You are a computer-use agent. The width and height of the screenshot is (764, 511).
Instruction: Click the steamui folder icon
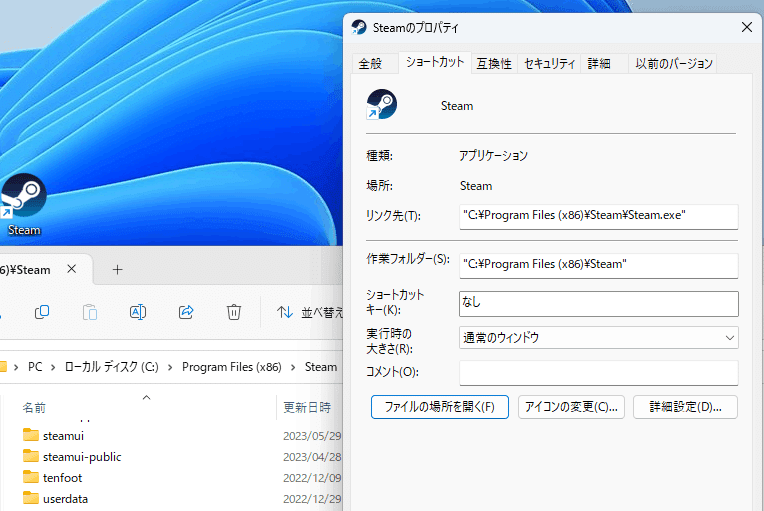pyautogui.click(x=31, y=435)
